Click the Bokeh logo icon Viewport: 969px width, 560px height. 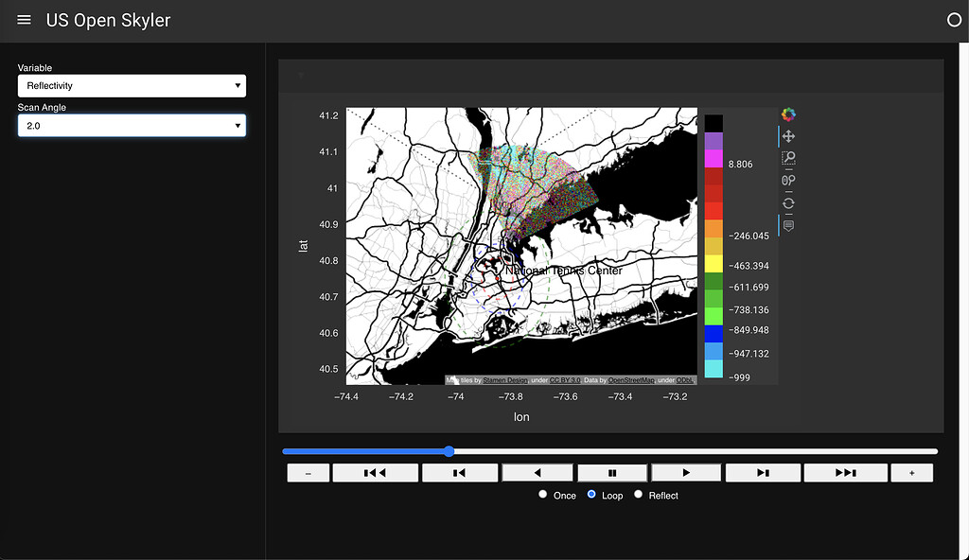(x=788, y=114)
